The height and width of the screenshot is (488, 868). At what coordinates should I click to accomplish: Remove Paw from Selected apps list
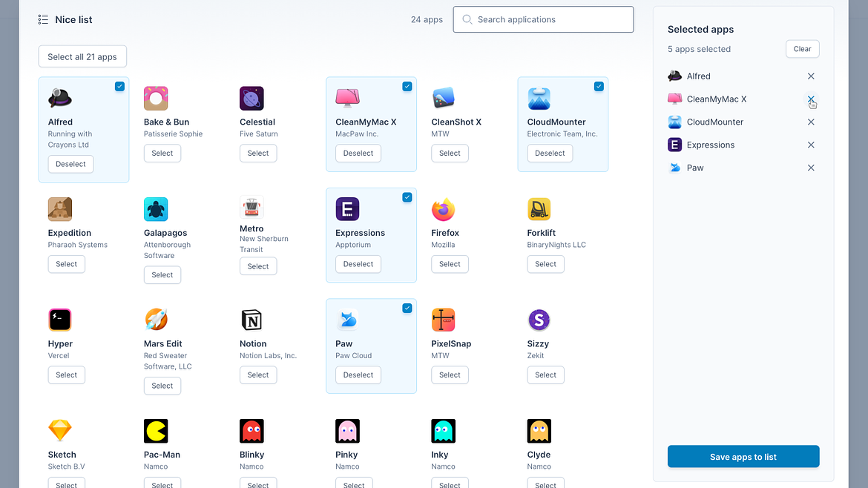point(811,168)
